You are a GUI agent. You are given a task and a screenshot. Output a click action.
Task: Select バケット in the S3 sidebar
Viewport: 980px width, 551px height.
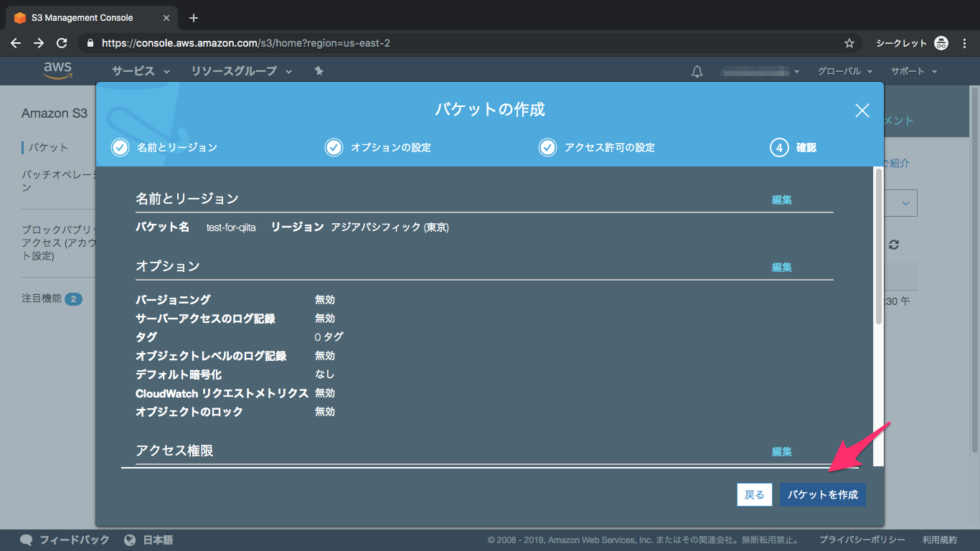[48, 147]
